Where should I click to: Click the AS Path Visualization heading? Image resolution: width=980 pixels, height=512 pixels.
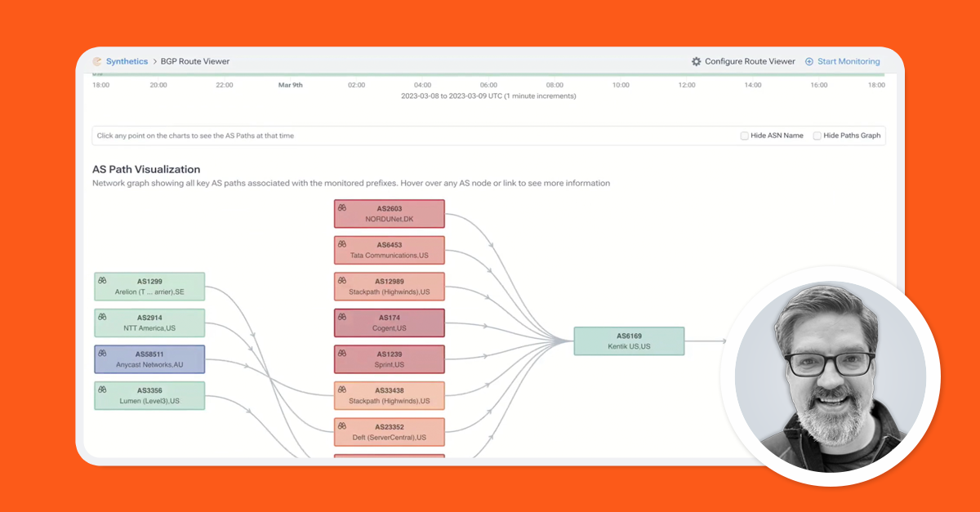(146, 169)
